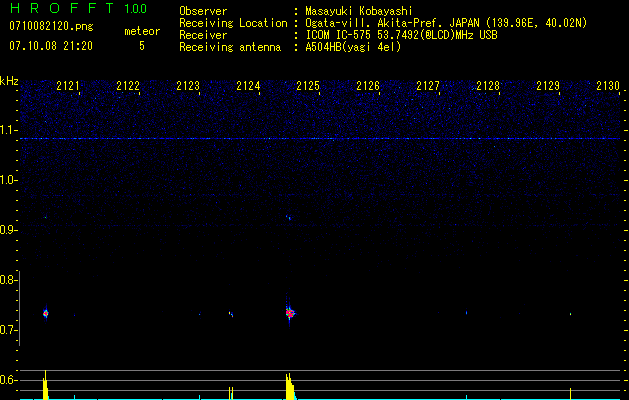Click the strong meteor echo just before 2125

(x=290, y=313)
